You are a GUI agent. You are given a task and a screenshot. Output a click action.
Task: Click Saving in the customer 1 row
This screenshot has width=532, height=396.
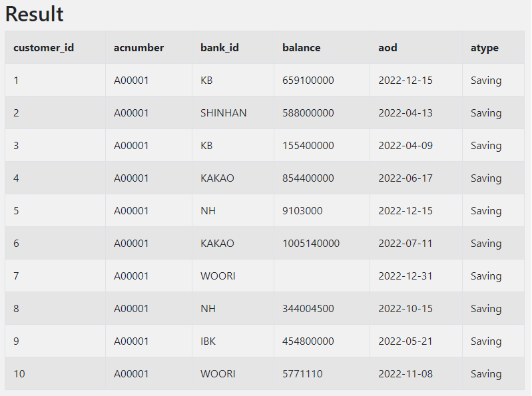tap(486, 81)
